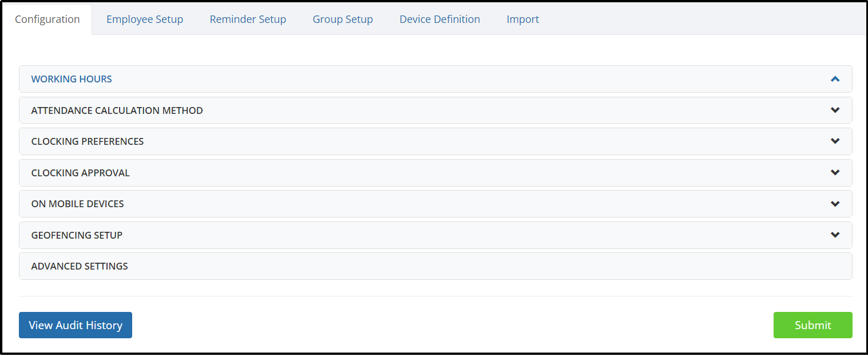Expand the Clocking Preferences section title
Image resolution: width=868 pixels, height=356 pixels.
click(x=87, y=141)
